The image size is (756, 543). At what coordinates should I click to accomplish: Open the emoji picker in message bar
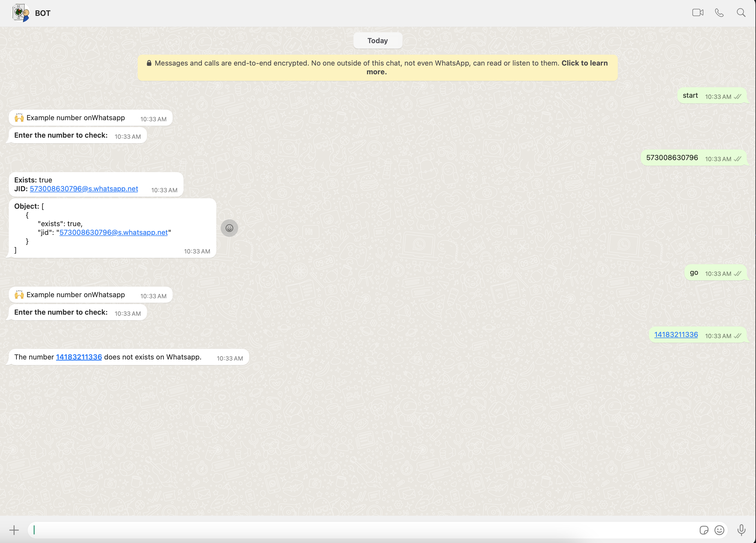pyautogui.click(x=719, y=530)
